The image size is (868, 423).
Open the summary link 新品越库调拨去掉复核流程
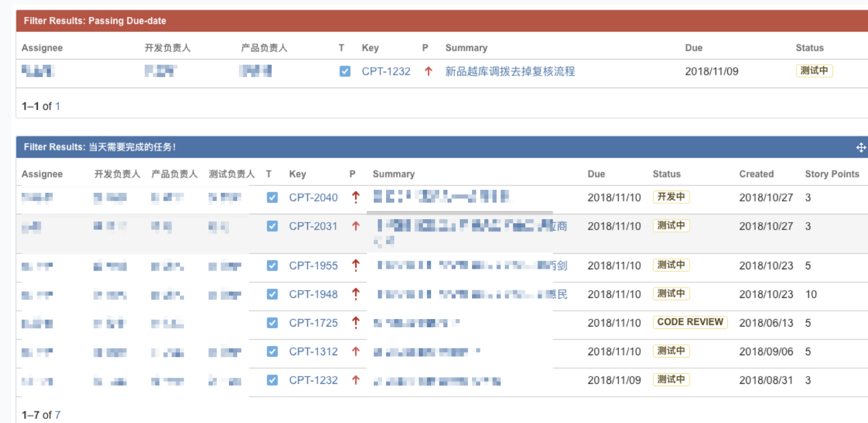510,71
